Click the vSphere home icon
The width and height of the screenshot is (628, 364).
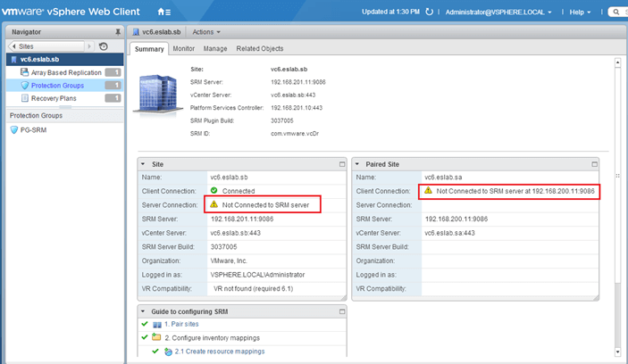coord(163,12)
